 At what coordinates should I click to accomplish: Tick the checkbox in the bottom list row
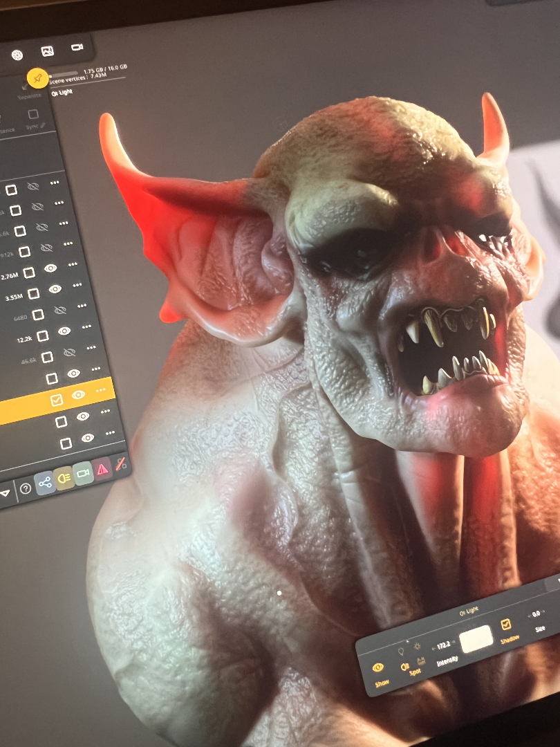(x=66, y=443)
